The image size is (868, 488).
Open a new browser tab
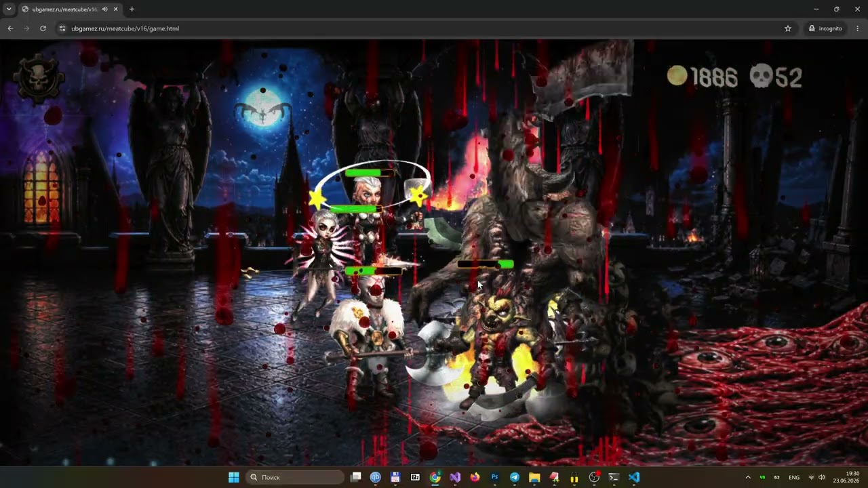pyautogui.click(x=132, y=9)
